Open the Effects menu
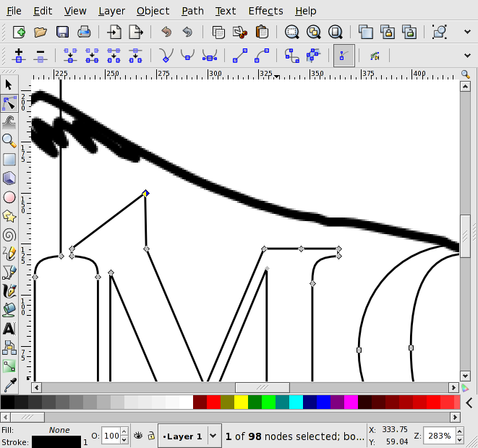478x448 pixels. tap(265, 11)
